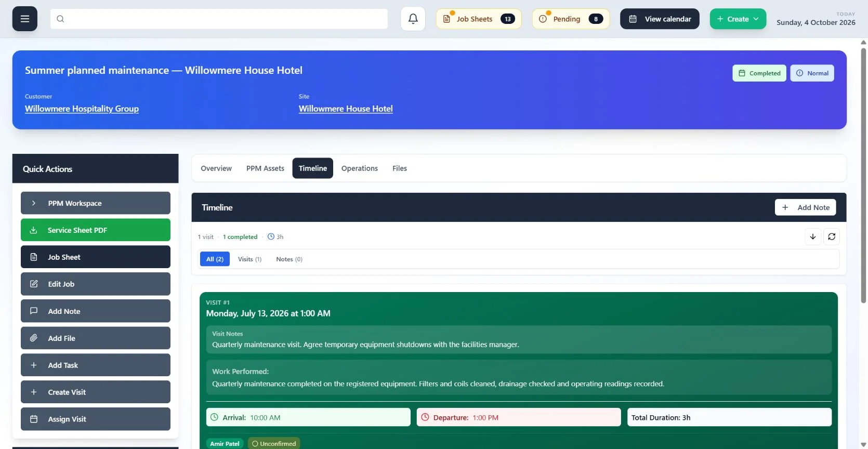Open Job Sheet quick action
The height and width of the screenshot is (449, 868).
tap(96, 257)
